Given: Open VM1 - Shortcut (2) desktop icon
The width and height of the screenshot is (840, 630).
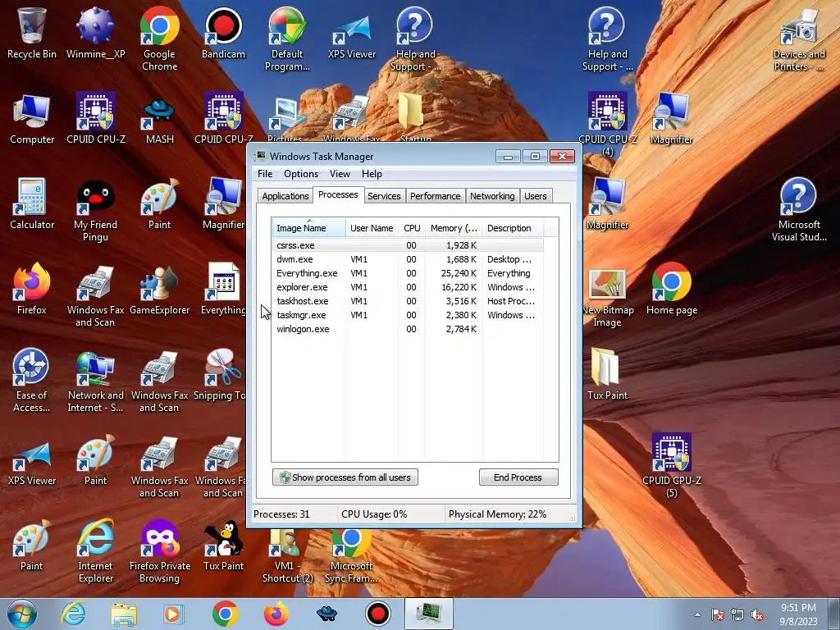Looking at the screenshot, I should click(x=287, y=555).
